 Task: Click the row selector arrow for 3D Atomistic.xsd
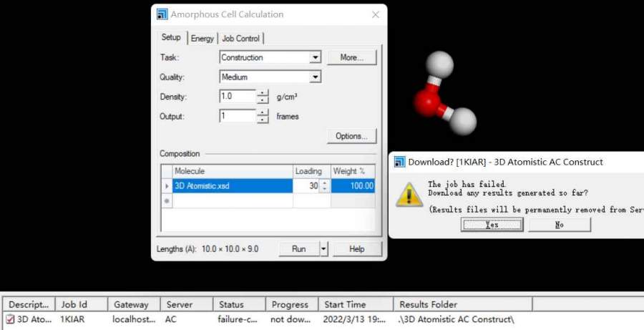coord(167,186)
